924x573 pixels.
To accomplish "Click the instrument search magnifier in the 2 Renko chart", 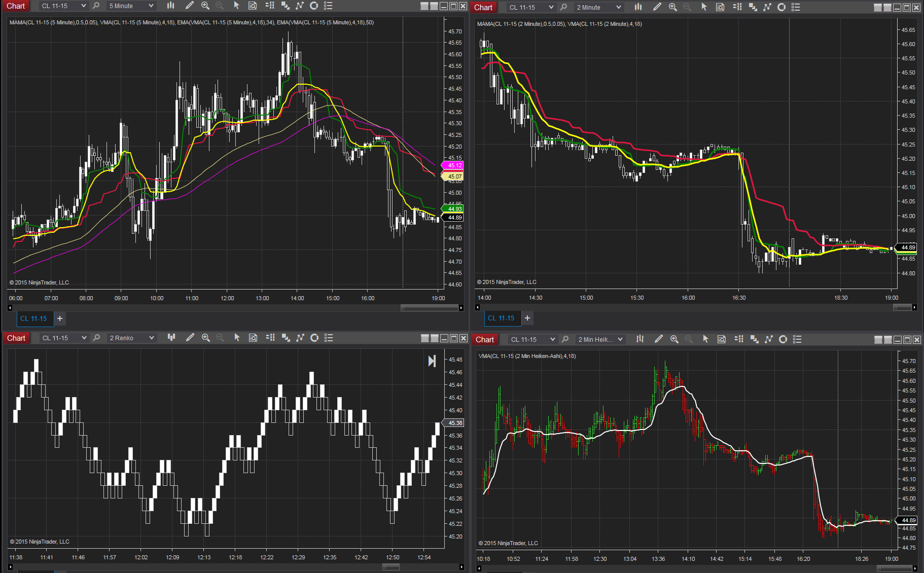I will 96,338.
